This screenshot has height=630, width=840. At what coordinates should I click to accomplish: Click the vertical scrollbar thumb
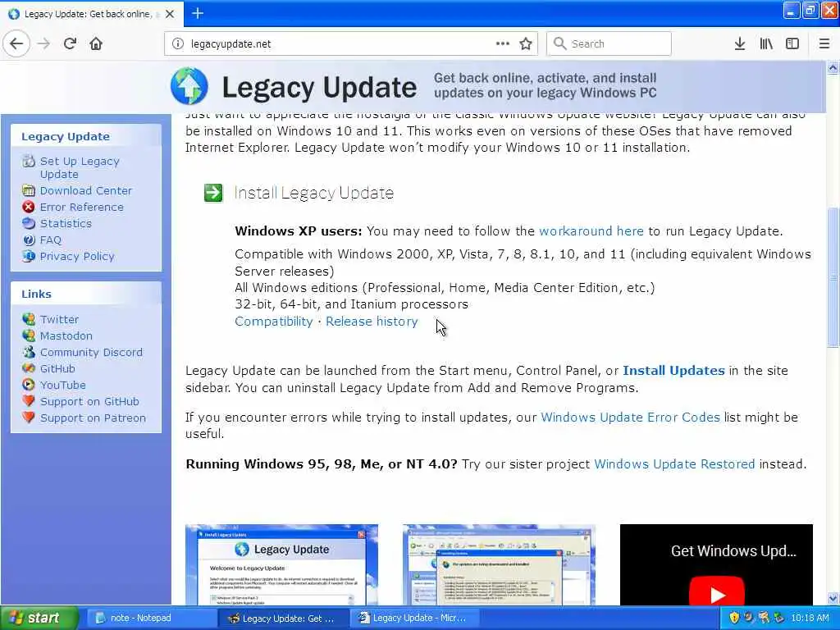833,277
